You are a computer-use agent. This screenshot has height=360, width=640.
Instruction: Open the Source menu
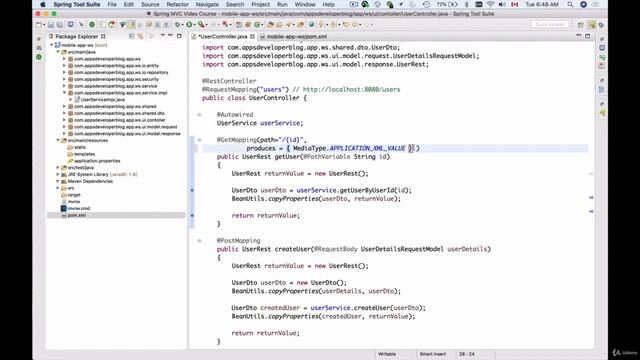tap(150, 4)
